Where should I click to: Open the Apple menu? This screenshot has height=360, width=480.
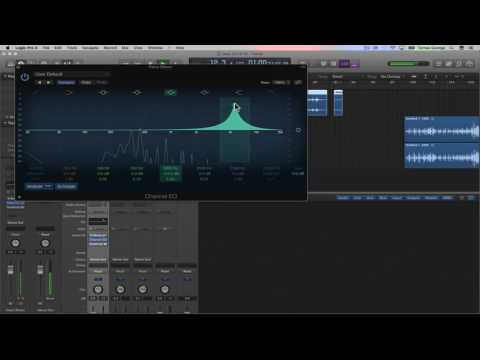(7, 48)
